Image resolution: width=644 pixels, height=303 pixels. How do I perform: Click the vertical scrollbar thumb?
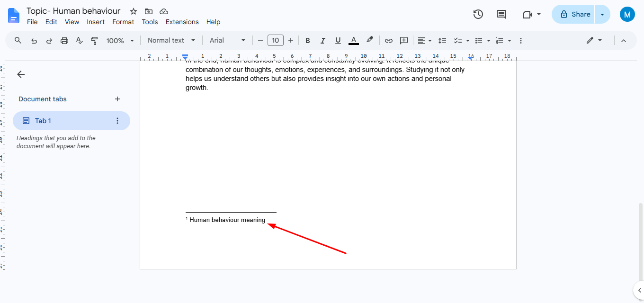(641, 242)
